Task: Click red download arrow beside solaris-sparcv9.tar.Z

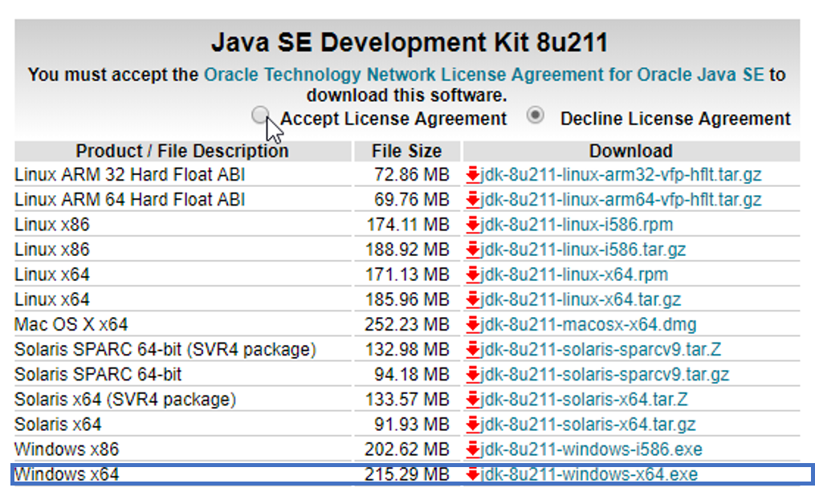Action: click(x=473, y=349)
